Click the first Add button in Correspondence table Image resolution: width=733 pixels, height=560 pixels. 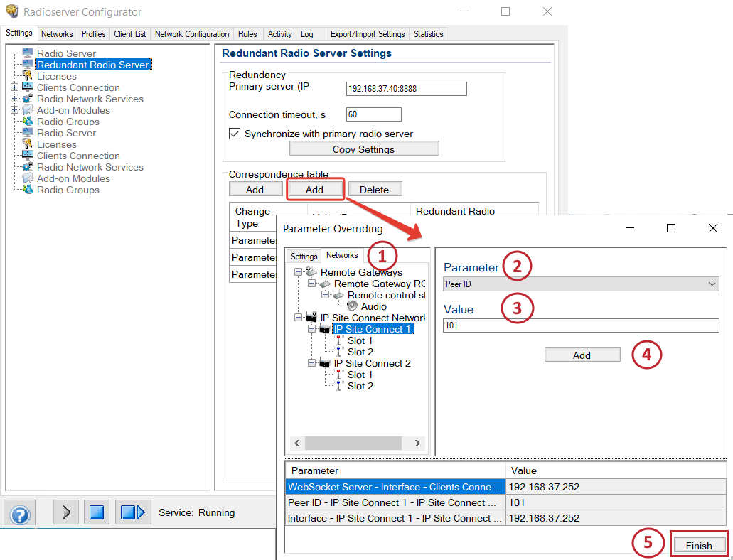255,189
